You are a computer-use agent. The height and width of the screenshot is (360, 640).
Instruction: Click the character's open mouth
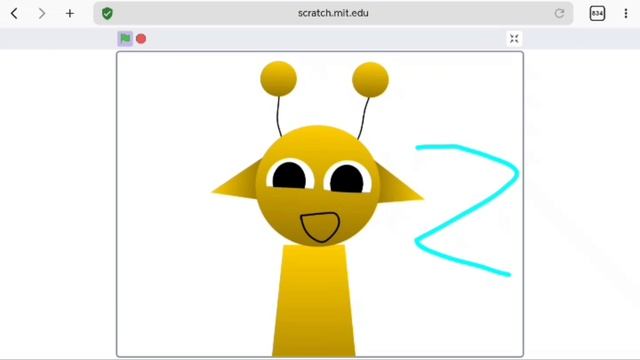pyautogui.click(x=320, y=227)
